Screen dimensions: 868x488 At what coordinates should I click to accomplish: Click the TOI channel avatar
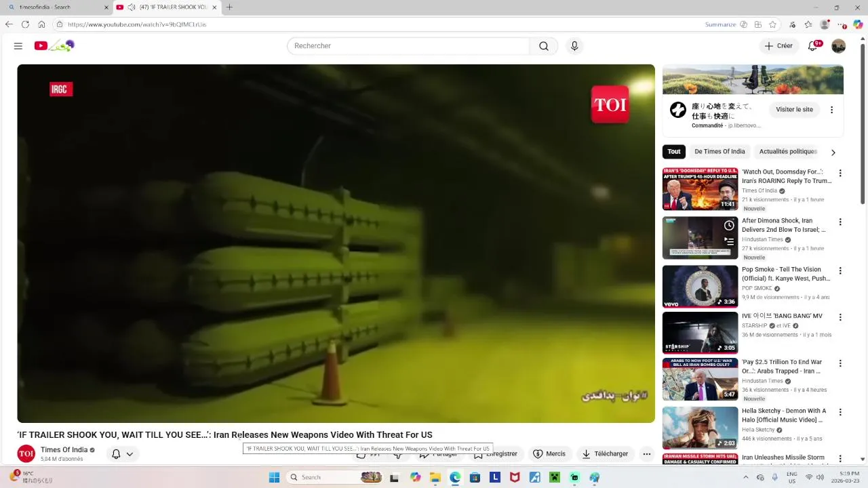click(x=26, y=453)
